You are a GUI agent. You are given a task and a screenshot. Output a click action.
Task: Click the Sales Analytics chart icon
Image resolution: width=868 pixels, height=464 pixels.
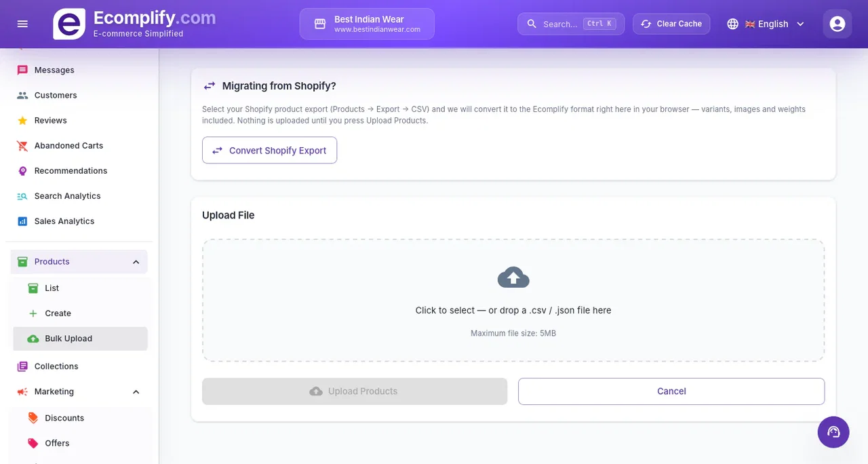(22, 221)
